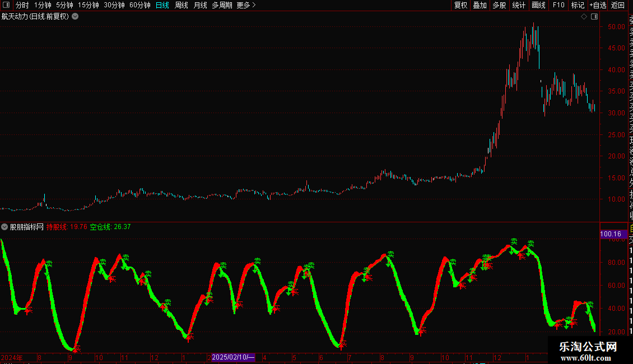Open the 多周期 multi-period view
The height and width of the screenshot is (364, 633).
tap(222, 5)
